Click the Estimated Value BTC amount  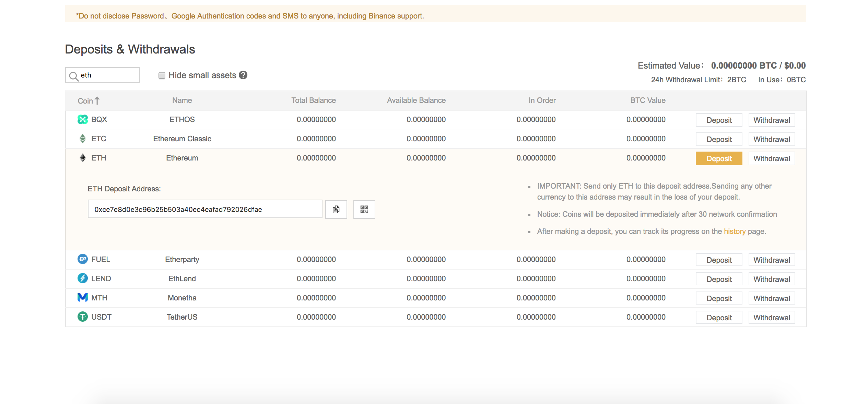click(744, 66)
